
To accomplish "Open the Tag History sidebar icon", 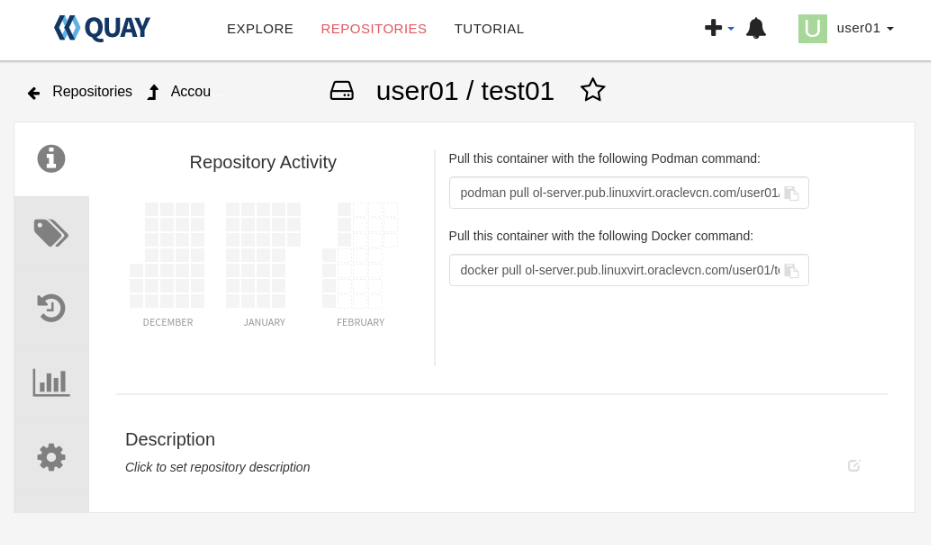I will coord(51,308).
